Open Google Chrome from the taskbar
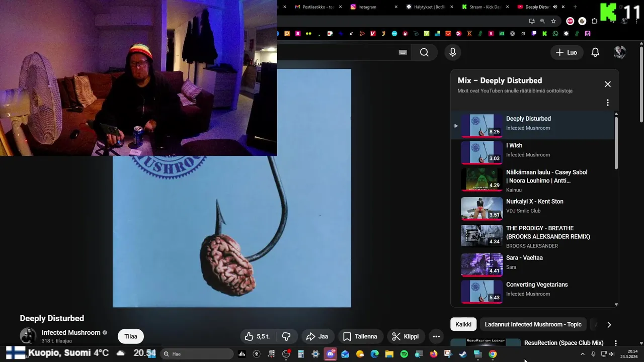The height and width of the screenshot is (362, 644). (x=493, y=354)
